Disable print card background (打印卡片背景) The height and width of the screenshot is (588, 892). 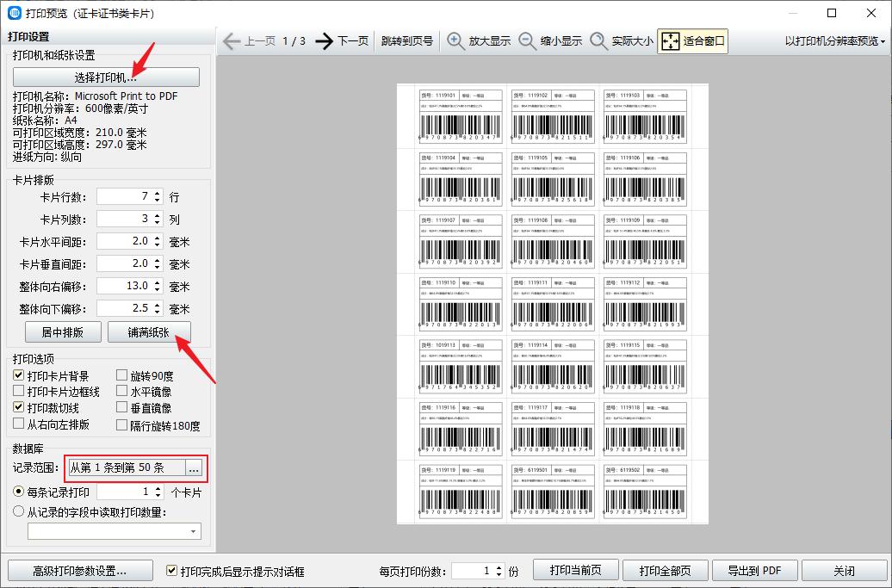(19, 376)
